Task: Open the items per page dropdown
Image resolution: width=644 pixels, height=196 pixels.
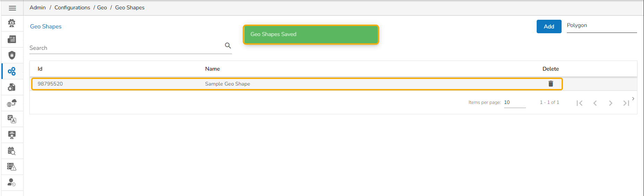Action: [x=515, y=103]
